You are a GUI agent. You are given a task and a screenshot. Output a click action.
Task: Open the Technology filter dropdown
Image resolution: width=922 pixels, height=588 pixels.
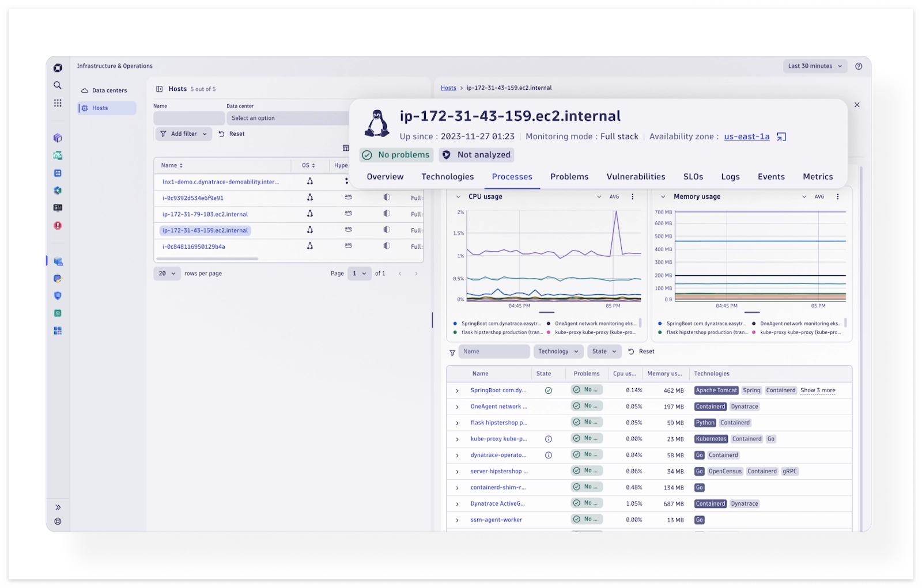(x=558, y=352)
